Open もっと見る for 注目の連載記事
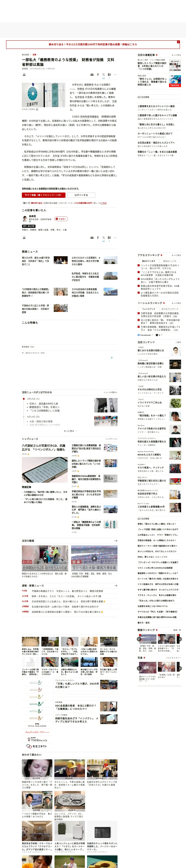This screenshot has height=868, width=186. click(176, 55)
